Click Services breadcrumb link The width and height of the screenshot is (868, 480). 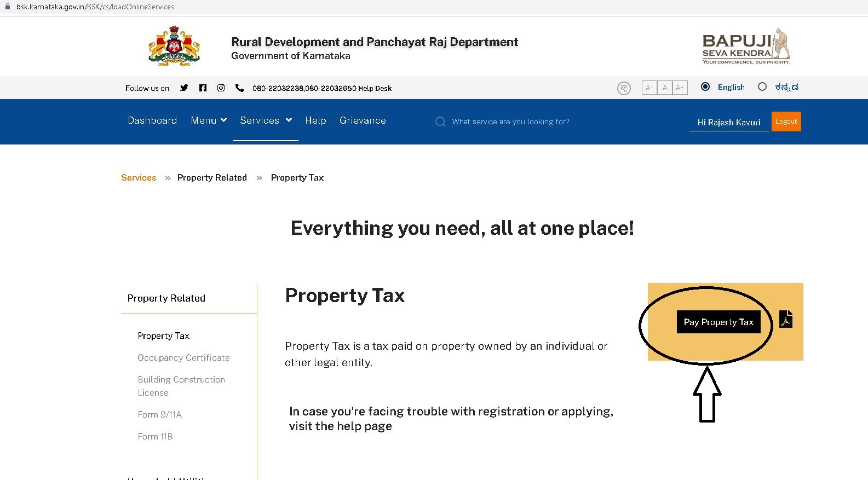click(x=139, y=177)
